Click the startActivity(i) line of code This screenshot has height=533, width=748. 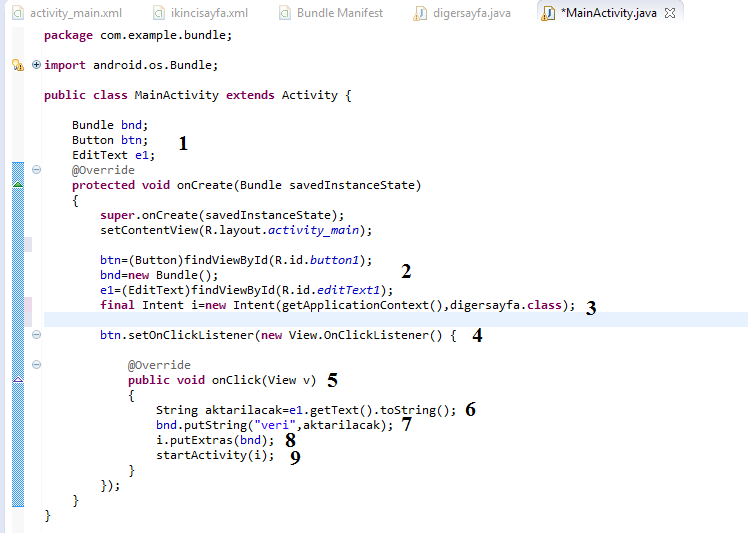(x=214, y=455)
